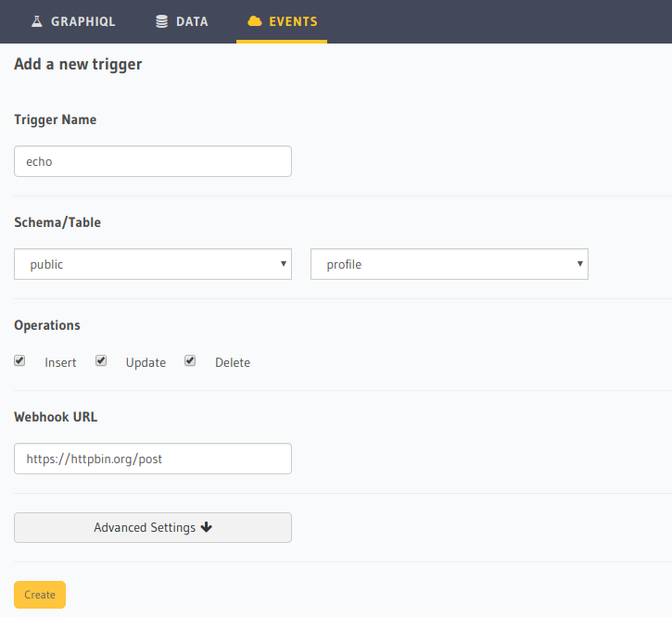Toggle the Insert operation checkbox

[x=19, y=361]
